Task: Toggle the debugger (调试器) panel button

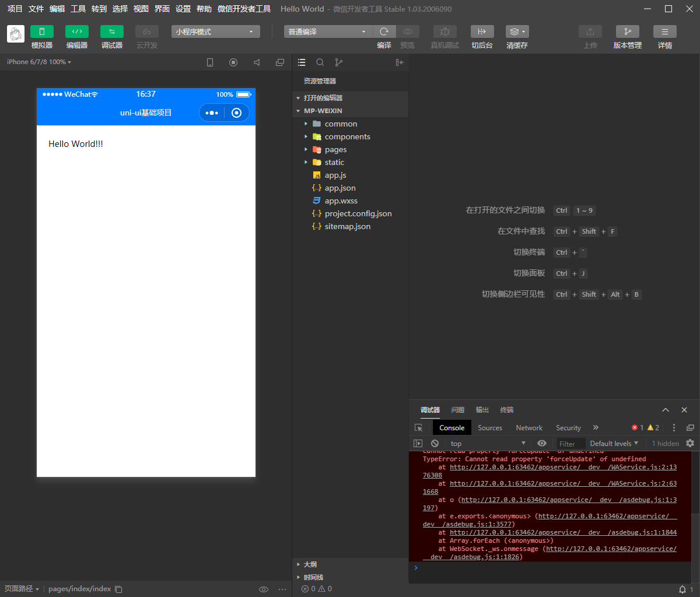Action: coord(112,31)
